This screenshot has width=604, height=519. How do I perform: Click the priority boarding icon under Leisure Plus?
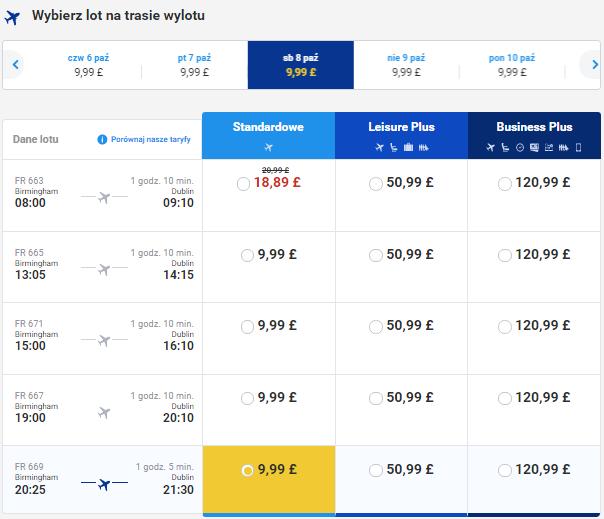[x=423, y=148]
